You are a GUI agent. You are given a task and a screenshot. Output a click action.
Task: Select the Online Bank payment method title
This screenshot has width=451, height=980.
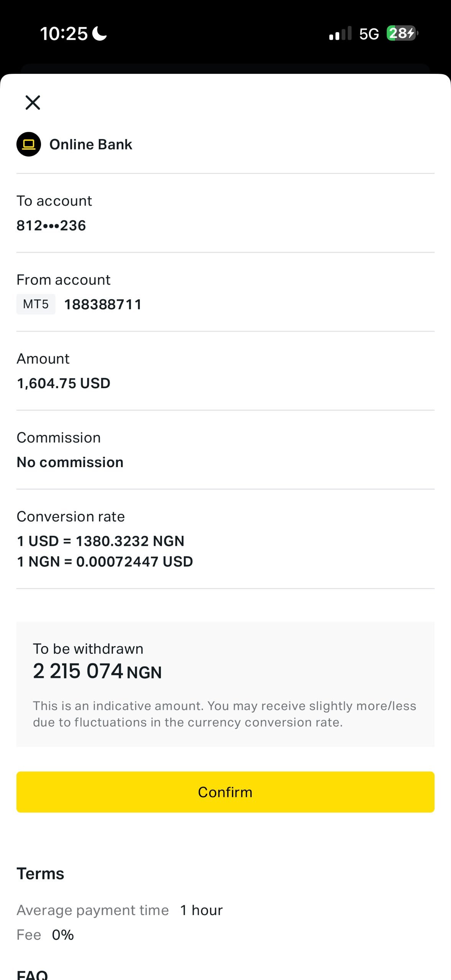[x=91, y=144]
